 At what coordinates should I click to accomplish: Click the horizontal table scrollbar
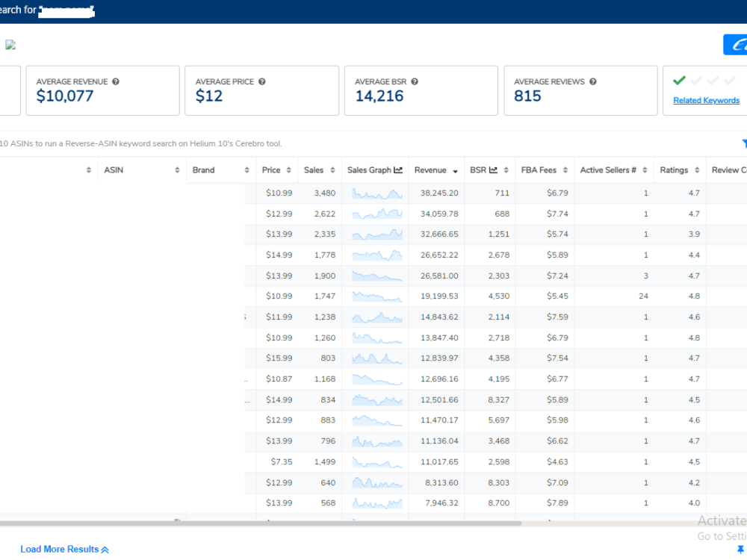(x=261, y=523)
